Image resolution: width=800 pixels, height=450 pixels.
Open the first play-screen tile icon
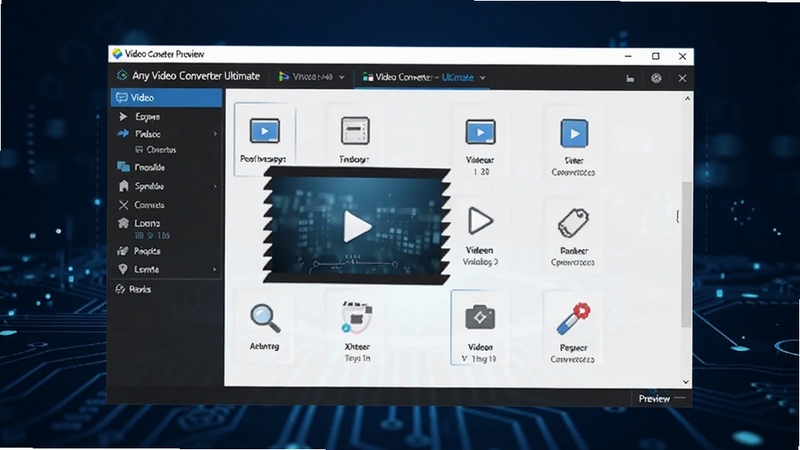(265, 131)
